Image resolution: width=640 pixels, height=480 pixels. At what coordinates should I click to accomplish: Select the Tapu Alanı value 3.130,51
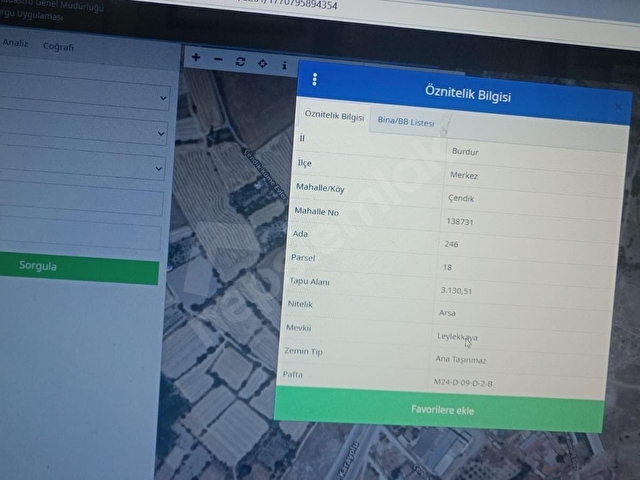[x=456, y=291]
